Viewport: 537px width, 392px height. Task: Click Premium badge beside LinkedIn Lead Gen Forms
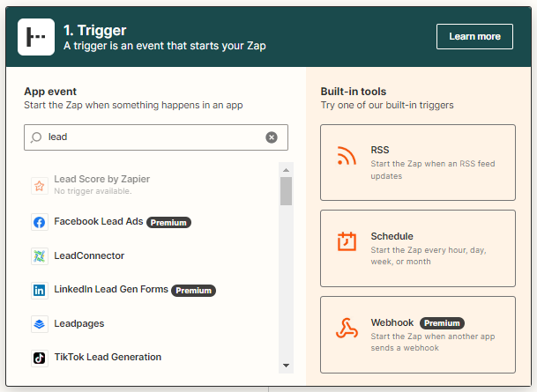pos(193,291)
